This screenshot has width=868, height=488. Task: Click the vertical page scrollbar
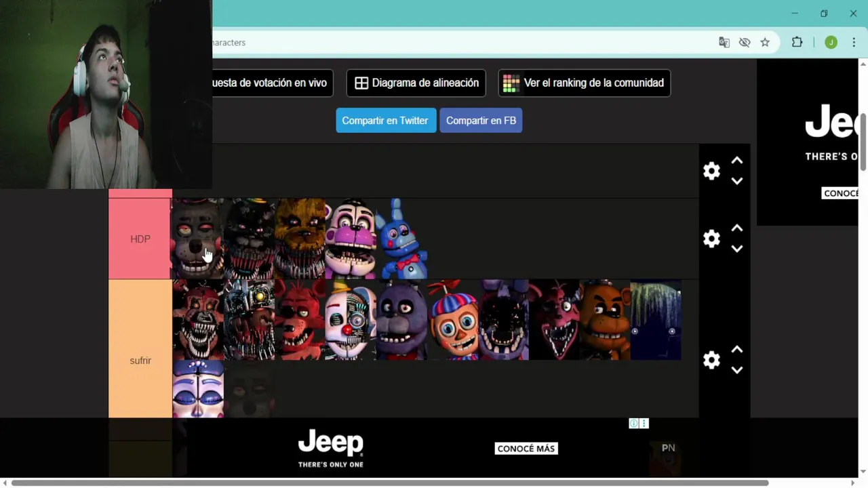863,142
